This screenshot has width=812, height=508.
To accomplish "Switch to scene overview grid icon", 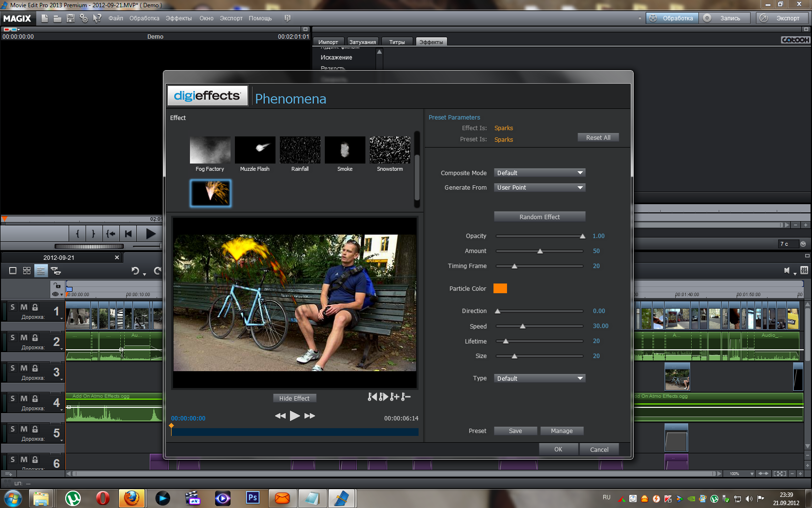I will pyautogui.click(x=27, y=271).
